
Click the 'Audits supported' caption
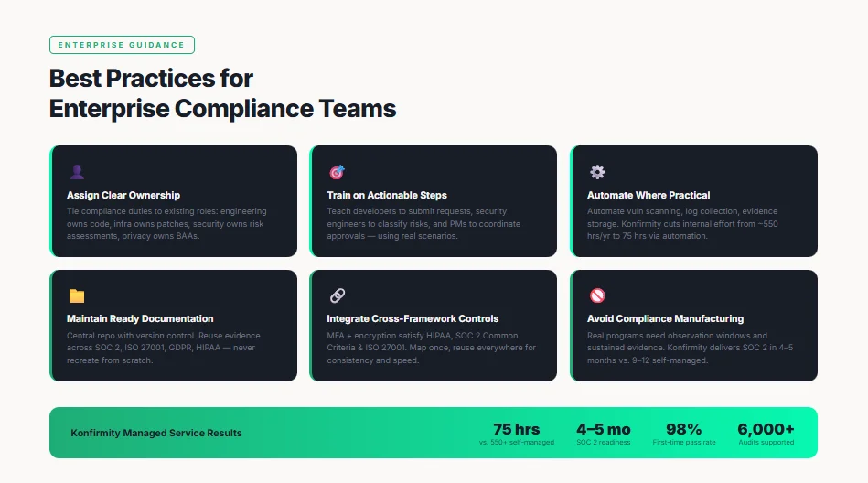[x=766, y=442]
